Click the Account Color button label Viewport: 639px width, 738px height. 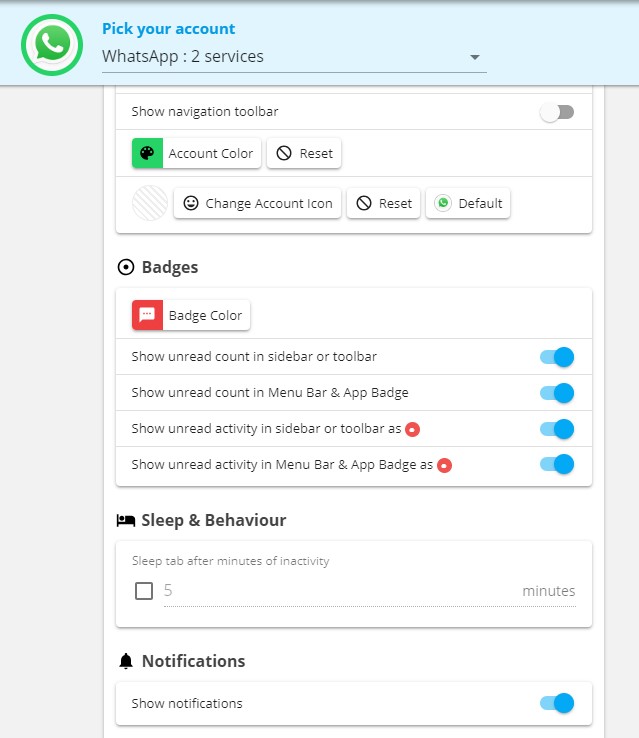tap(211, 153)
